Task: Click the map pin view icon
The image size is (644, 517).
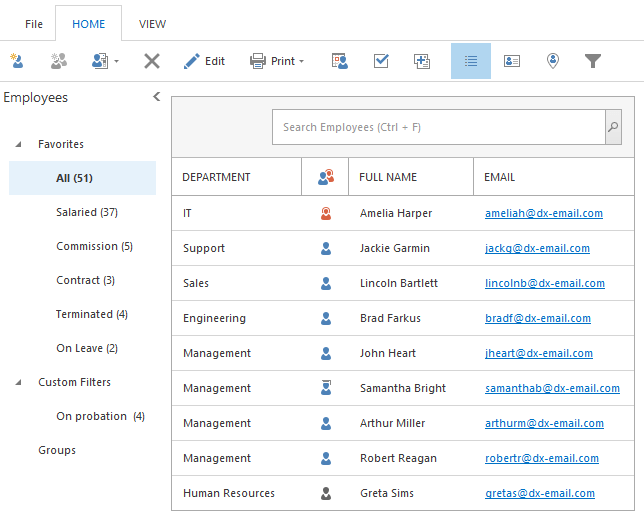Action: (x=553, y=61)
